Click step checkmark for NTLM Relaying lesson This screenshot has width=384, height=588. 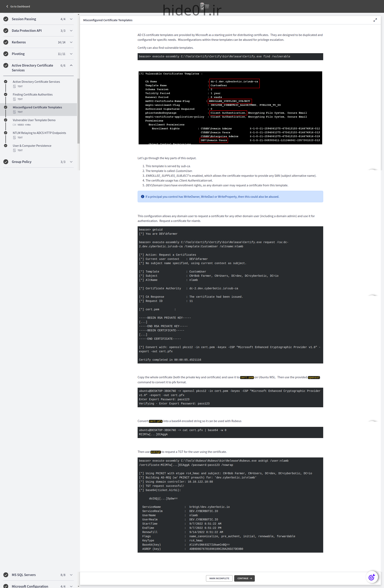click(5, 133)
